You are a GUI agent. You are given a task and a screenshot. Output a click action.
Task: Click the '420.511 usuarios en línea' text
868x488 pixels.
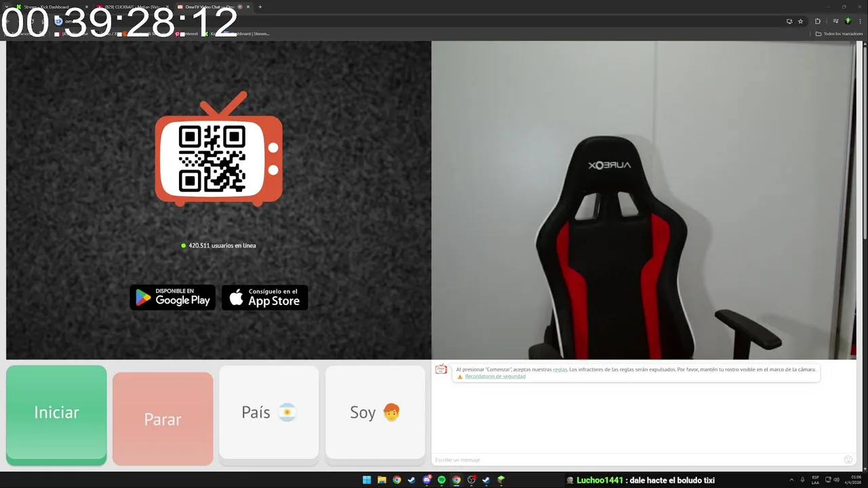tap(222, 245)
